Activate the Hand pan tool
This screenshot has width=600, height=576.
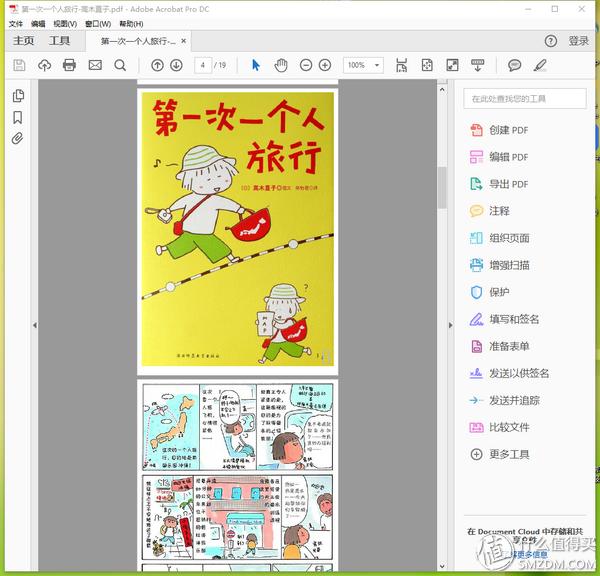pyautogui.click(x=281, y=65)
